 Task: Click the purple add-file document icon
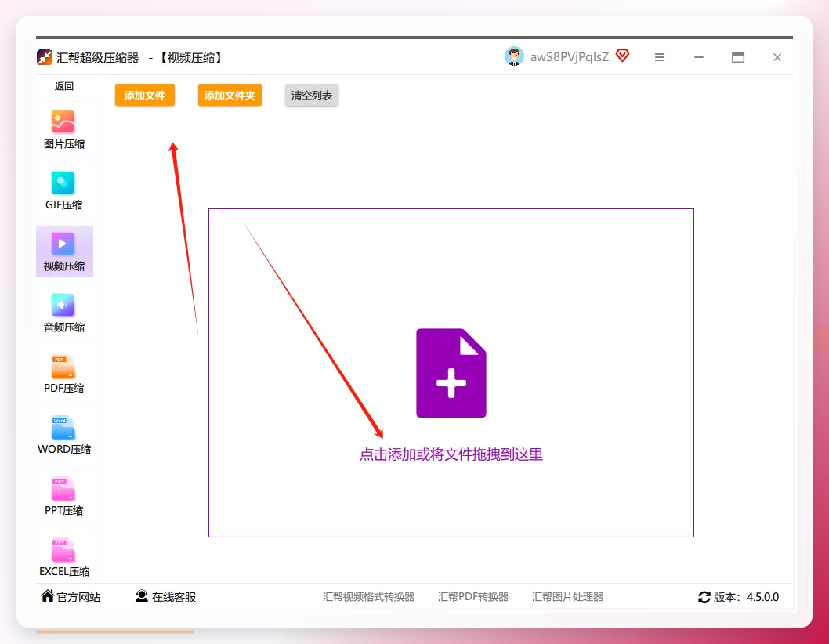451,373
